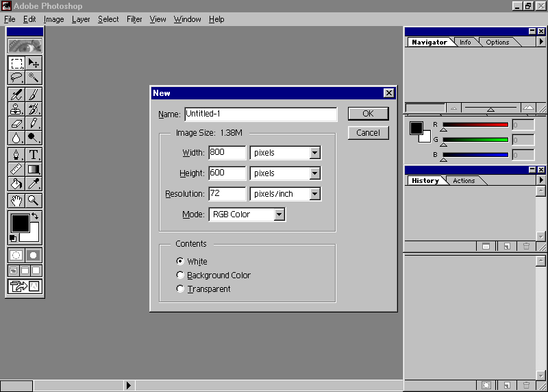Select the Type tool
This screenshot has width=548, height=392.
pos(34,155)
